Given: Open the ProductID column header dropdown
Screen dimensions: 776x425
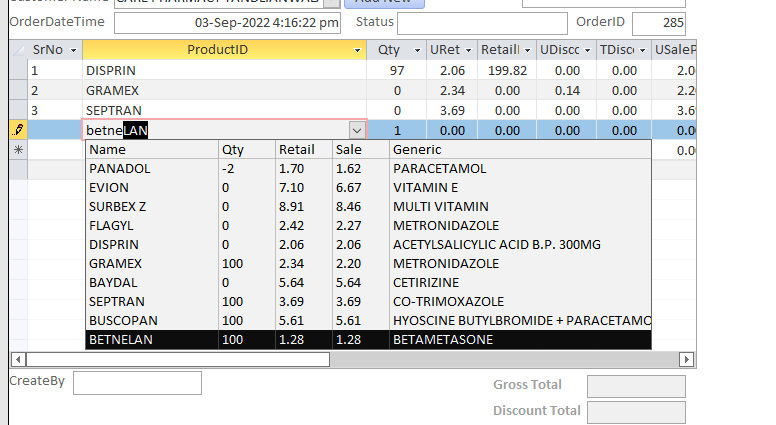Looking at the screenshot, I should 357,50.
